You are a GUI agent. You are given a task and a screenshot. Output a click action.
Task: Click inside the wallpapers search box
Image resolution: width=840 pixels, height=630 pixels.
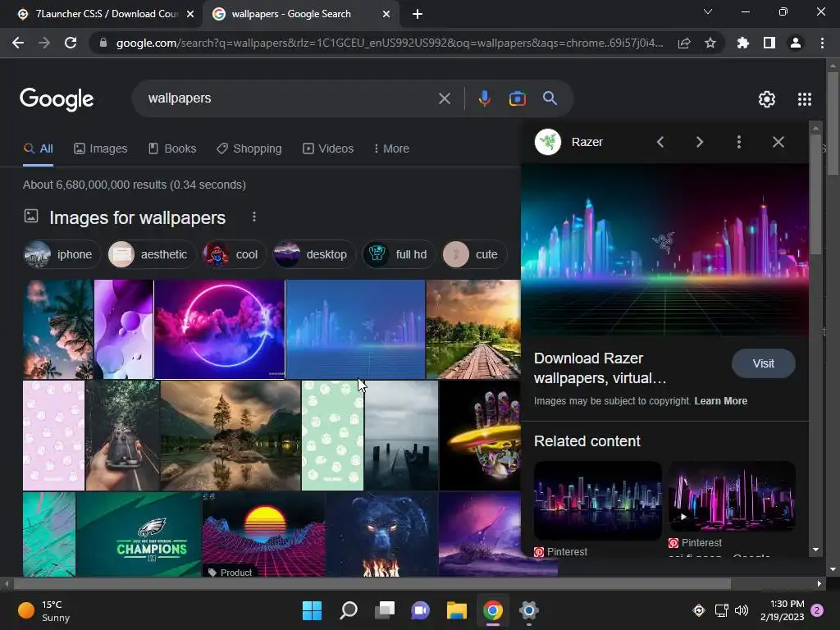coord(290,98)
